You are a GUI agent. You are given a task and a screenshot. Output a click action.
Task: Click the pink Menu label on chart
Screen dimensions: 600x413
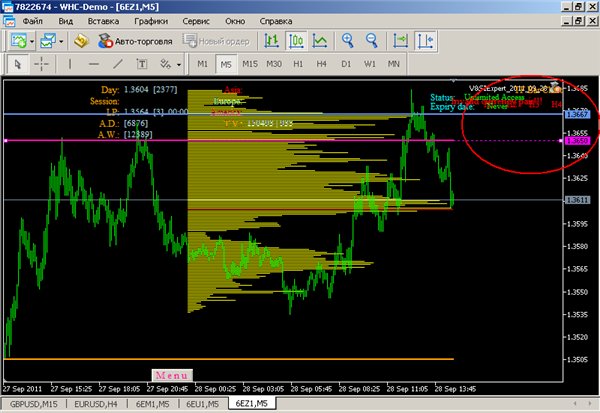coord(165,374)
